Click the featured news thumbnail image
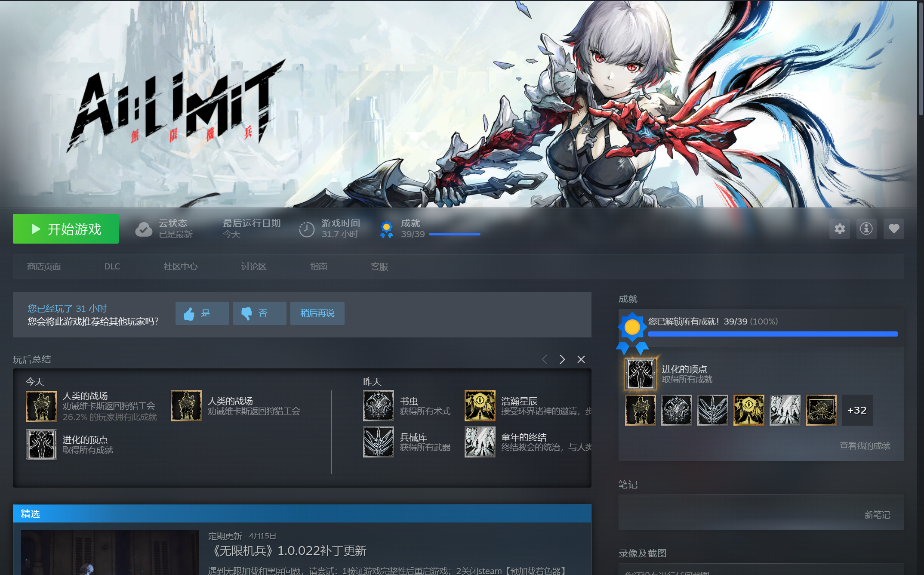The image size is (924, 575). [110, 553]
